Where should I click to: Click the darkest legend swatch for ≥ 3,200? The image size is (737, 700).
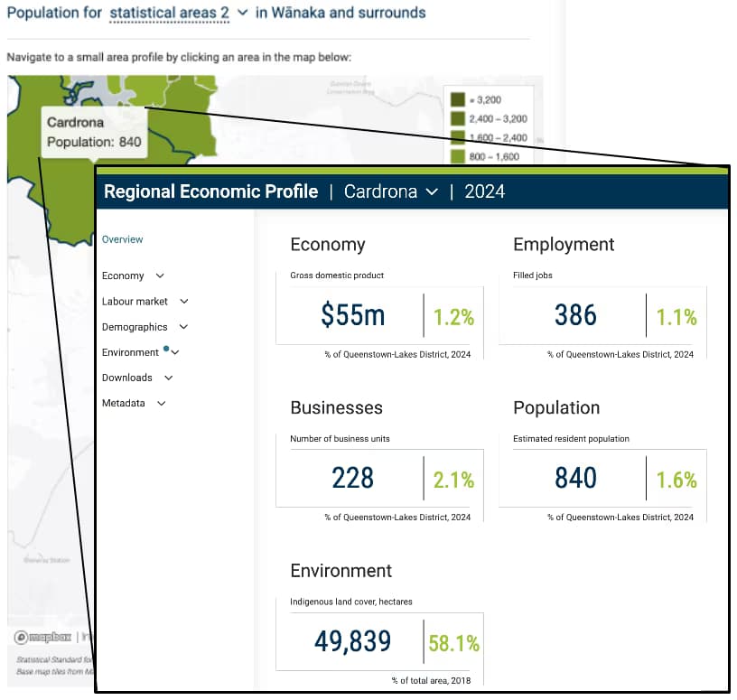click(x=458, y=100)
